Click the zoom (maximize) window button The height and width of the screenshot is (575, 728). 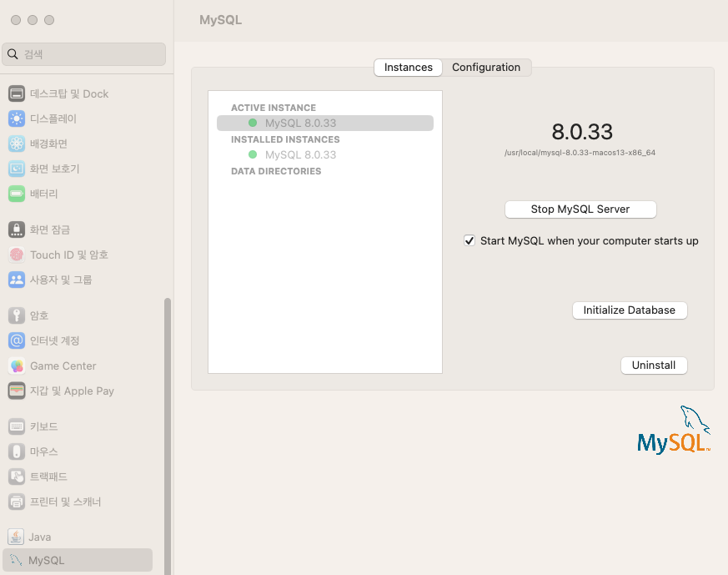49,20
